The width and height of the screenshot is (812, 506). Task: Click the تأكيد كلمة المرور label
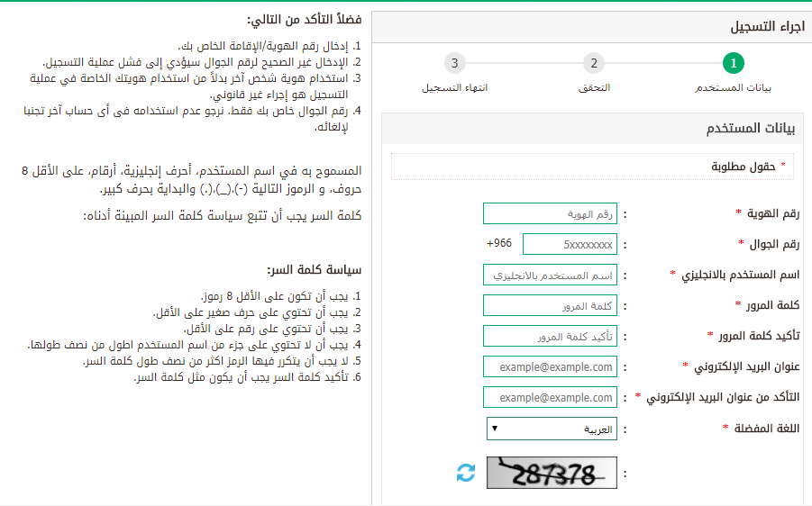point(759,336)
